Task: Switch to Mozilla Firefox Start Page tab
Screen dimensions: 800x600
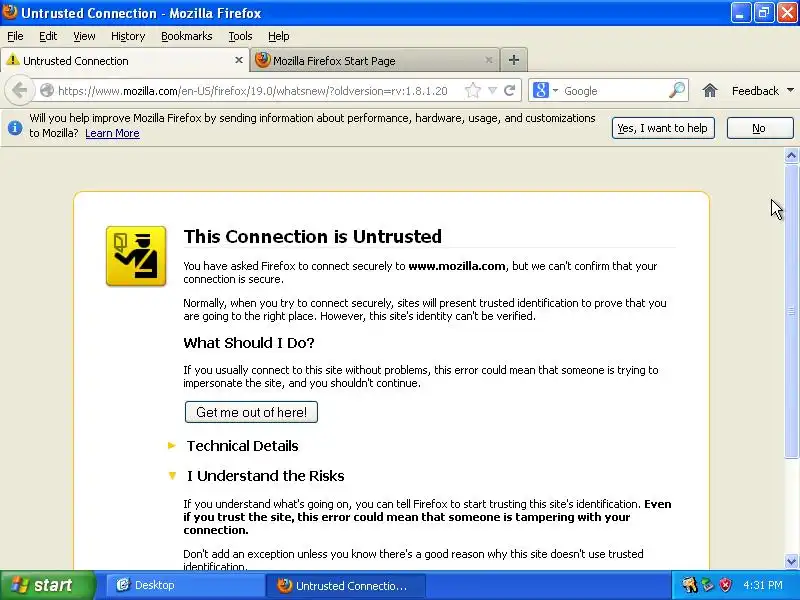Action: coord(374,60)
